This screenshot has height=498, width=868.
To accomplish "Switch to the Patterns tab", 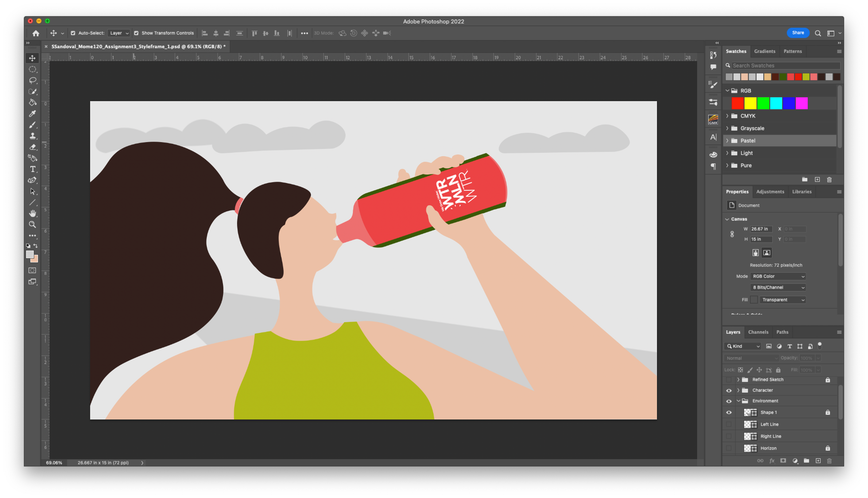I will (x=792, y=51).
